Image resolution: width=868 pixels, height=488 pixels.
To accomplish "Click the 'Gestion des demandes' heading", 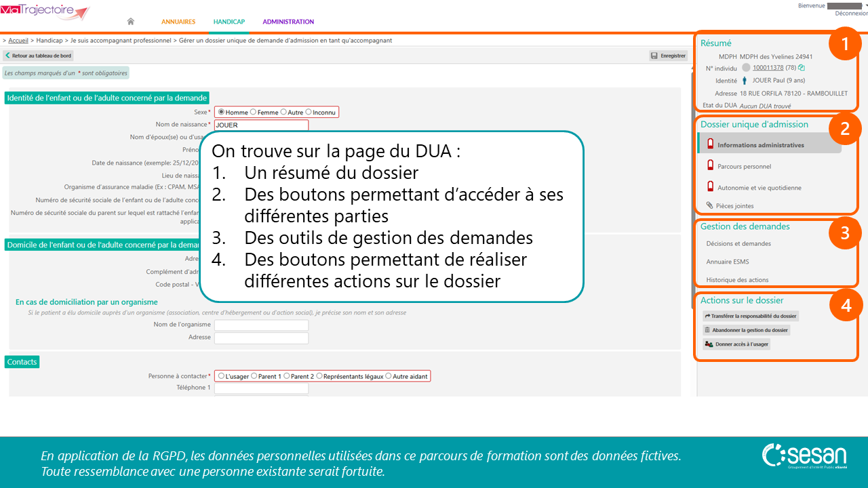I will (x=745, y=226).
